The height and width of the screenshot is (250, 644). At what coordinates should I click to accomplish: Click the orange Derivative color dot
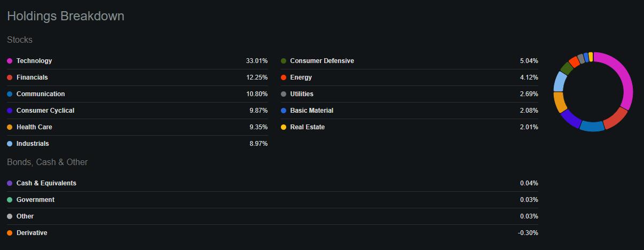tap(10, 233)
